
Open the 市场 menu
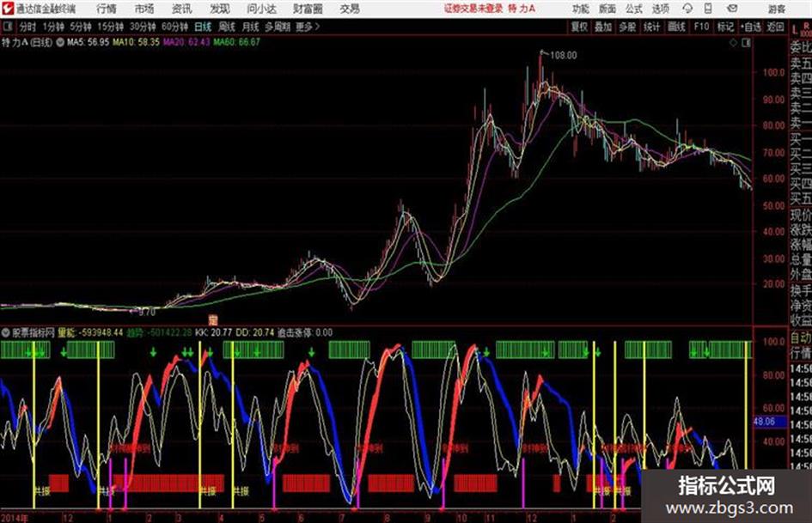point(144,9)
